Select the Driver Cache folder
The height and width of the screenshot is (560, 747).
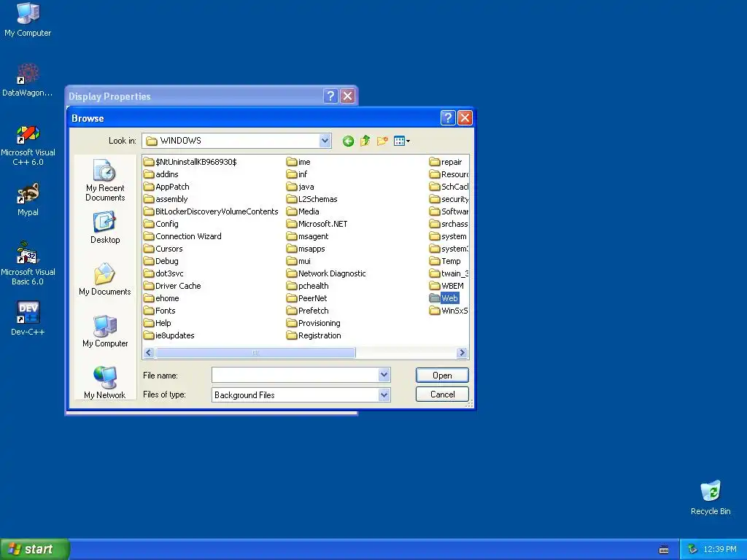172,286
